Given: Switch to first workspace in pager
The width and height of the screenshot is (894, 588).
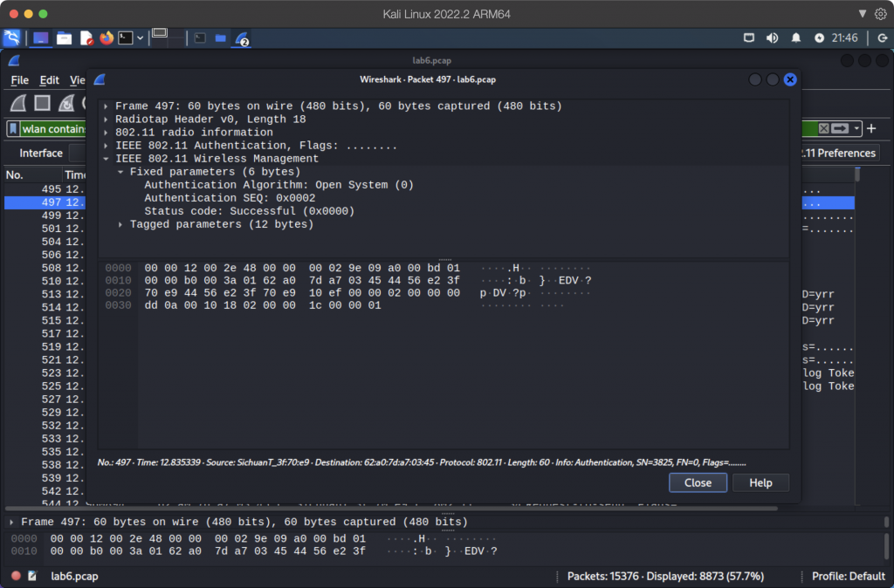Looking at the screenshot, I should pyautogui.click(x=161, y=33).
